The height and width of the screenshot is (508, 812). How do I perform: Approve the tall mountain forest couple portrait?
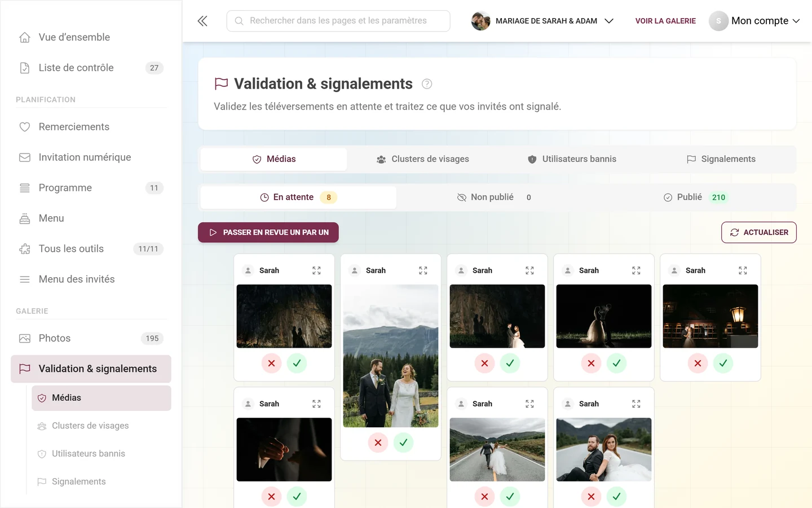[x=403, y=443]
